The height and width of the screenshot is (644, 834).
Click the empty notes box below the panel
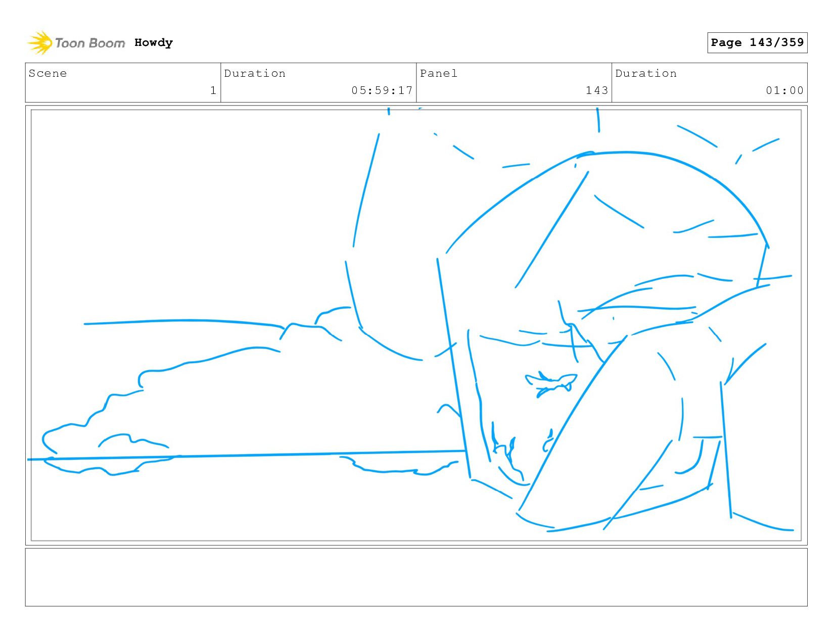[x=416, y=577]
